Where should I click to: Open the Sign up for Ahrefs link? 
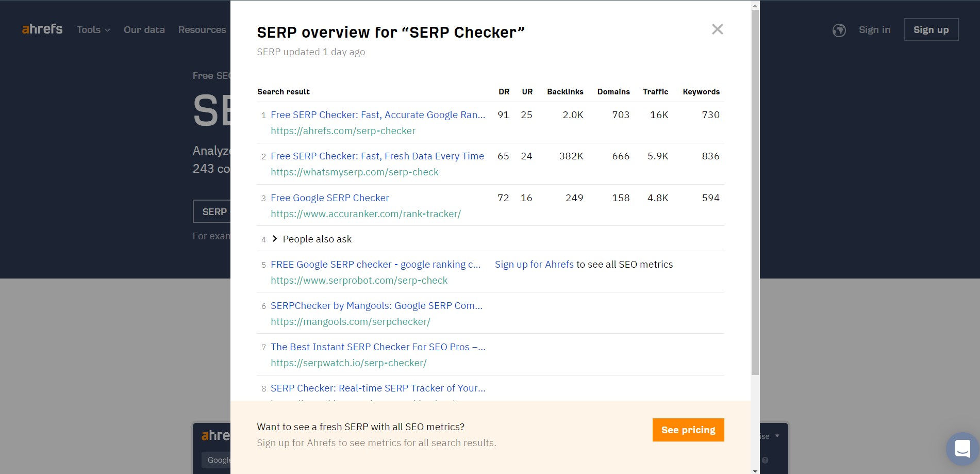534,265
